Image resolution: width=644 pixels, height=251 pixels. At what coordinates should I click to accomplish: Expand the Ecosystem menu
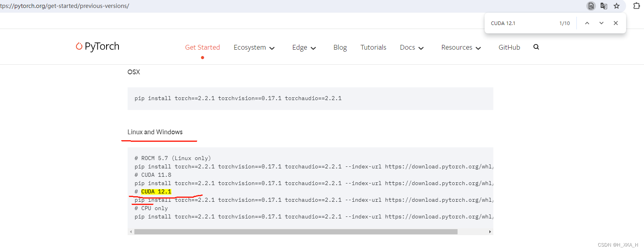tap(254, 47)
